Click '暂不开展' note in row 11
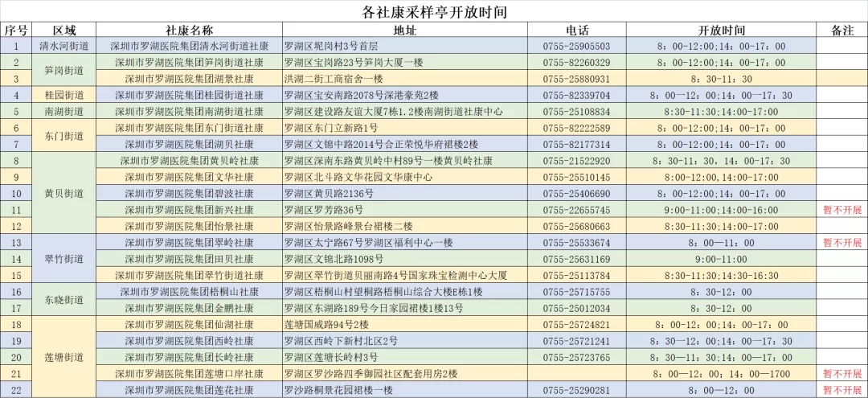This screenshot has width=868, height=398. tap(842, 211)
